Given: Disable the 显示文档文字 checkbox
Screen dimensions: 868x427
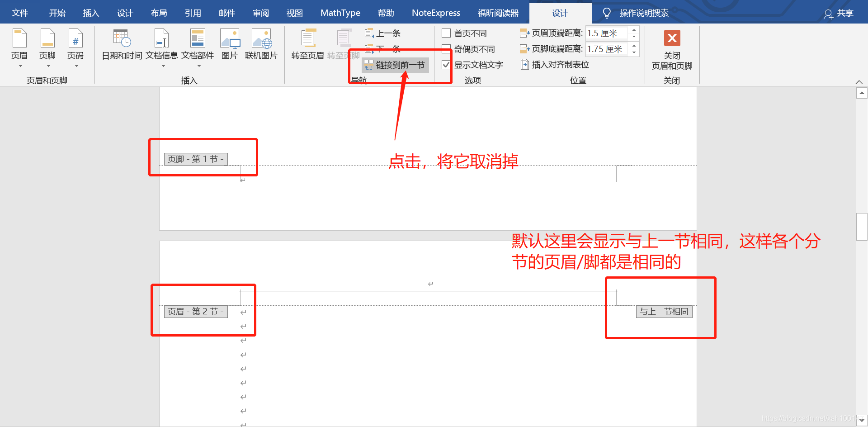Looking at the screenshot, I should pyautogui.click(x=446, y=64).
